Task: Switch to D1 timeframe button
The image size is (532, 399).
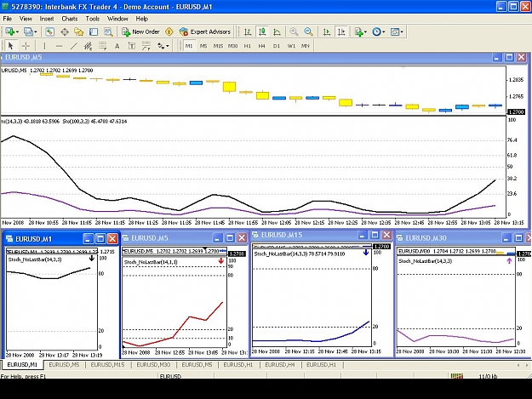Action: point(277,46)
